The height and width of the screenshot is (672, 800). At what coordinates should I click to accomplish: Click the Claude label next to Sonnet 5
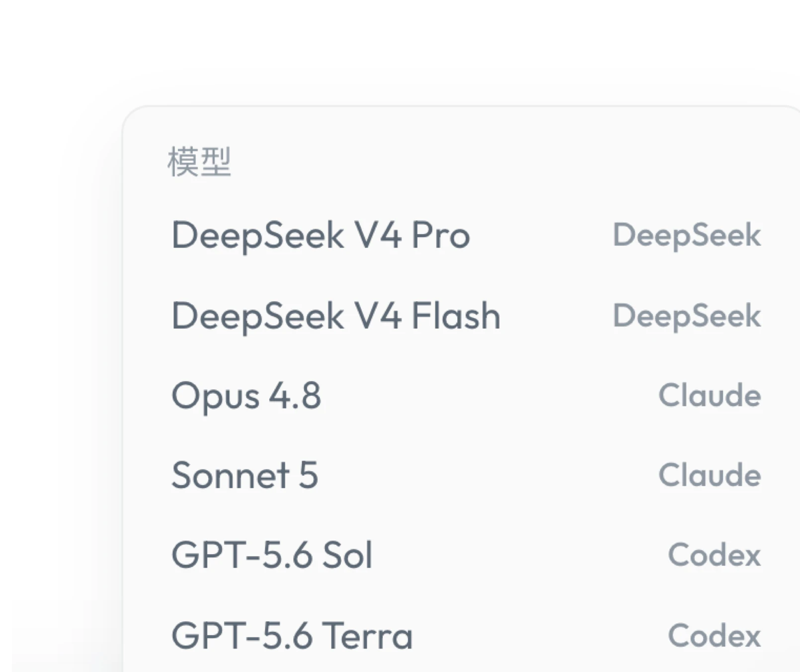coord(710,475)
